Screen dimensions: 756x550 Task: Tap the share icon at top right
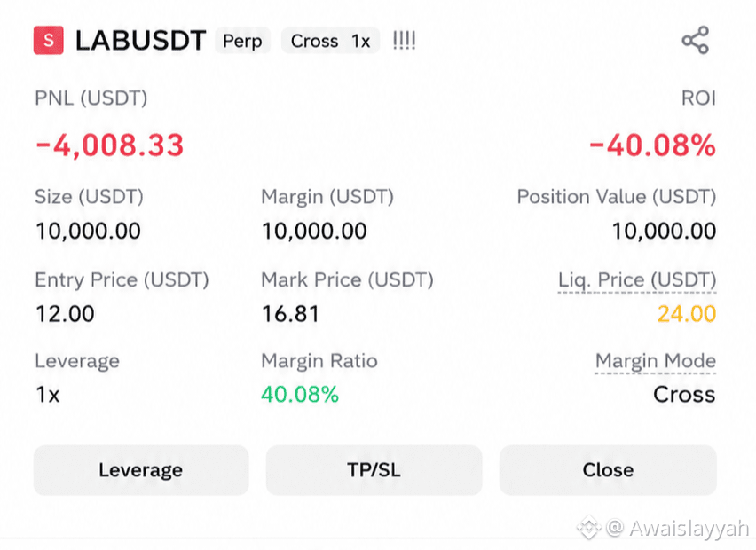coord(696,40)
